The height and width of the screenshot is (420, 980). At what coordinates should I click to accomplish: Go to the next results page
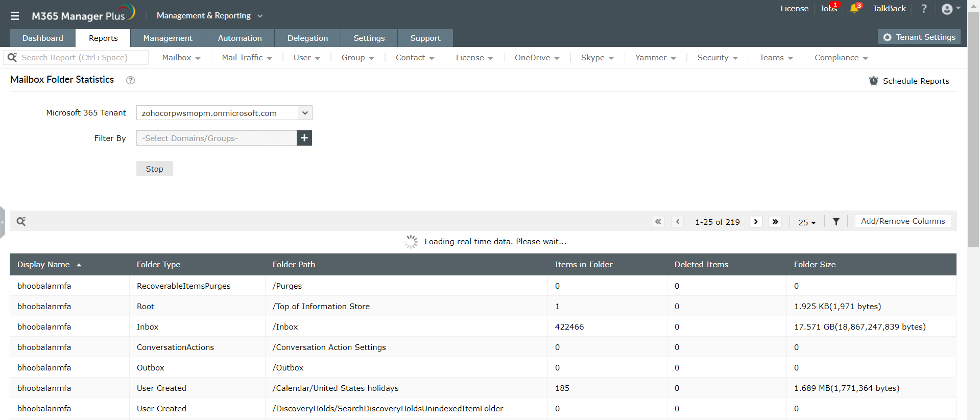pos(756,222)
